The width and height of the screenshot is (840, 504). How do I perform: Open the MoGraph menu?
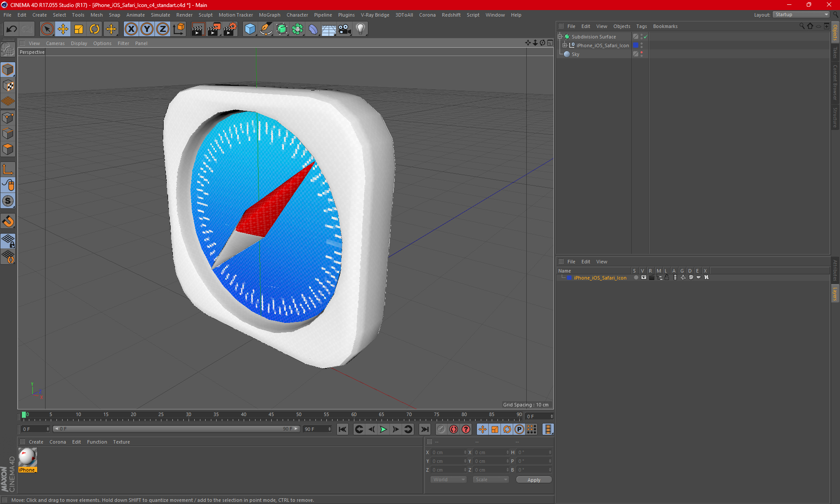point(269,15)
